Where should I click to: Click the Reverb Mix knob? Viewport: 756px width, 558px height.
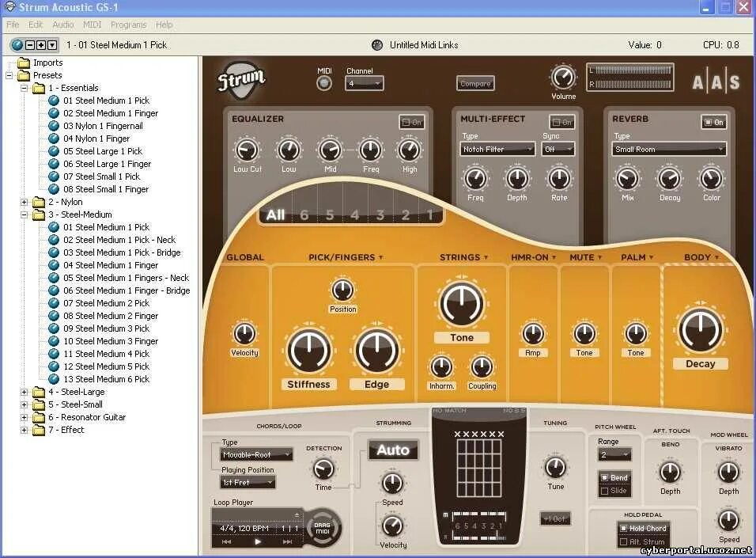627,179
